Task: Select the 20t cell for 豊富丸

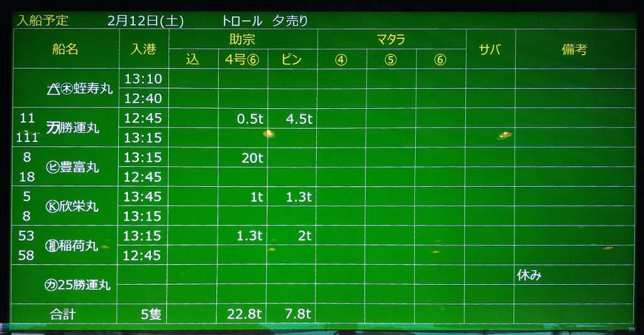Action: pos(252,158)
